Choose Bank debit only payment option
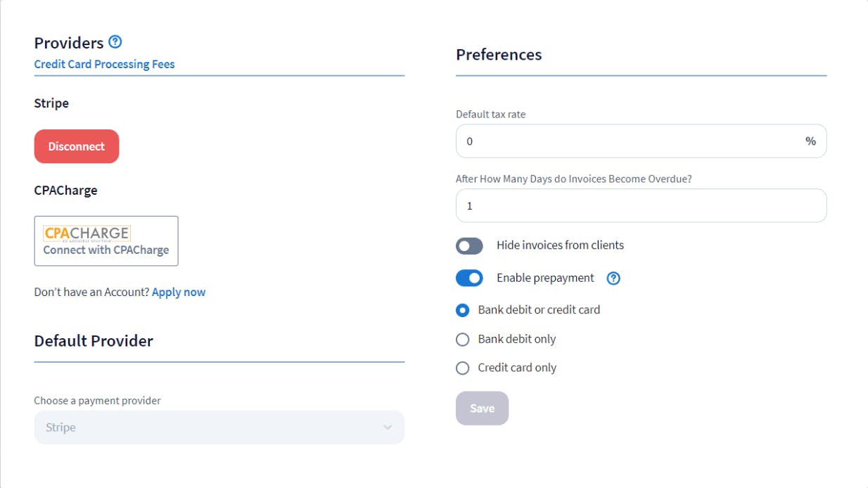 coord(462,339)
